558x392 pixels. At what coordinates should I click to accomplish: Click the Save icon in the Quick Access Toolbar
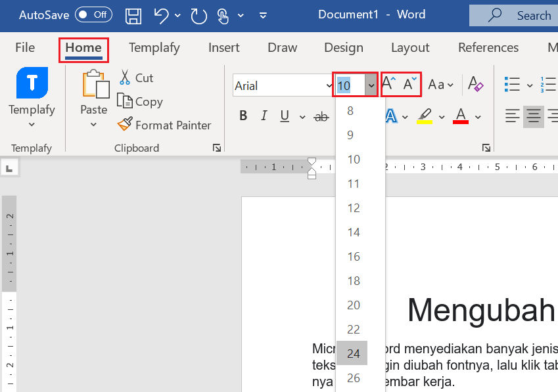pos(133,15)
